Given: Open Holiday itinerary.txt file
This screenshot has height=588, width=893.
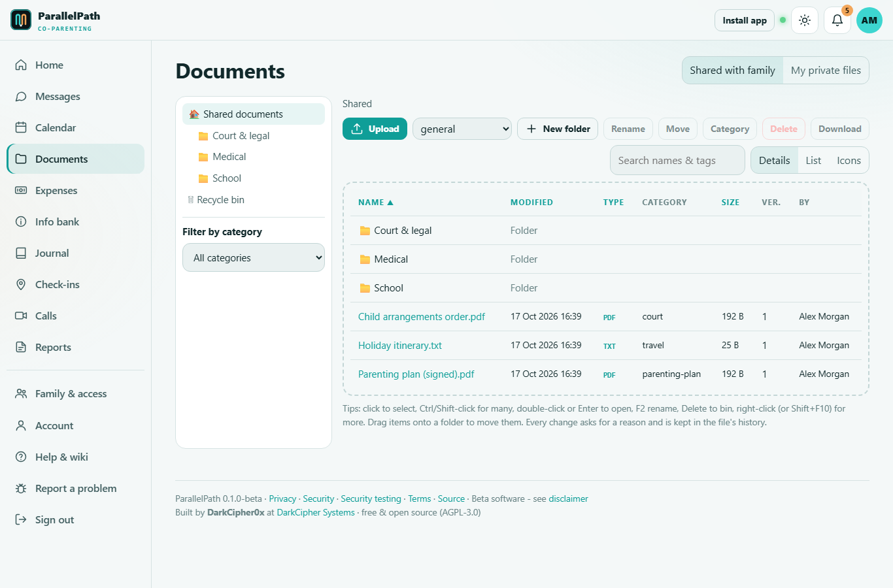Looking at the screenshot, I should 400,345.
